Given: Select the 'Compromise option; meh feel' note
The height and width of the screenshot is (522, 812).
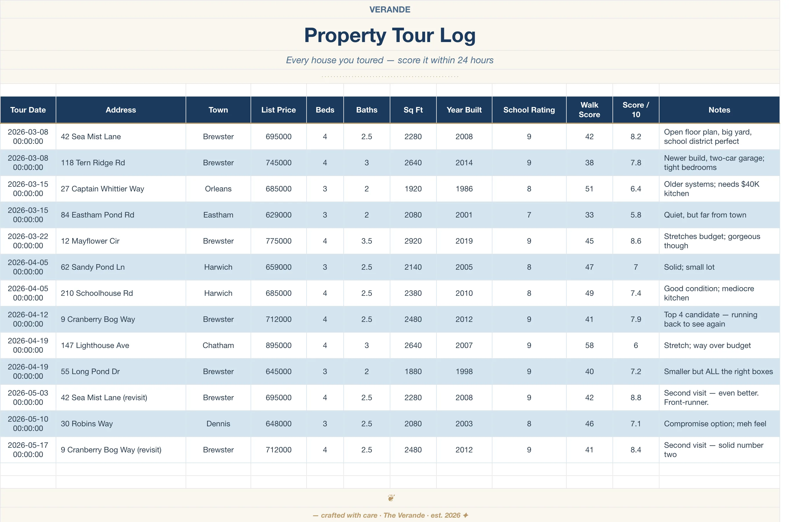Looking at the screenshot, I should coord(719,424).
